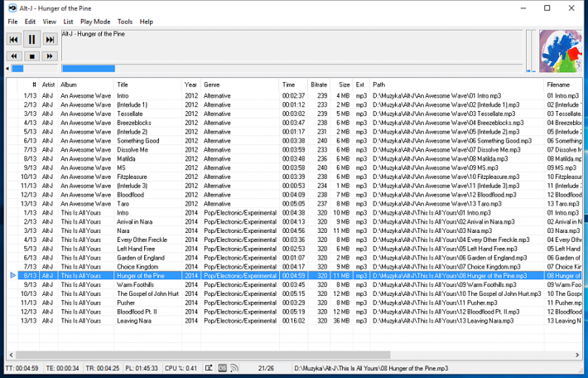Click the arrow left of volume slider
This screenshot has height=378, width=588.
click(x=7, y=68)
